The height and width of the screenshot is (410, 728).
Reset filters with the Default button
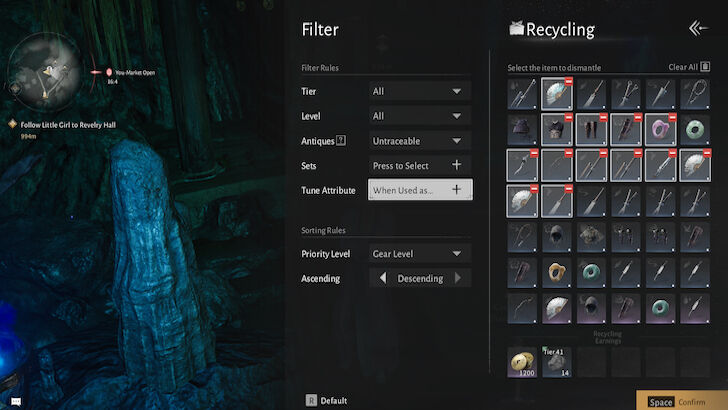[x=326, y=400]
